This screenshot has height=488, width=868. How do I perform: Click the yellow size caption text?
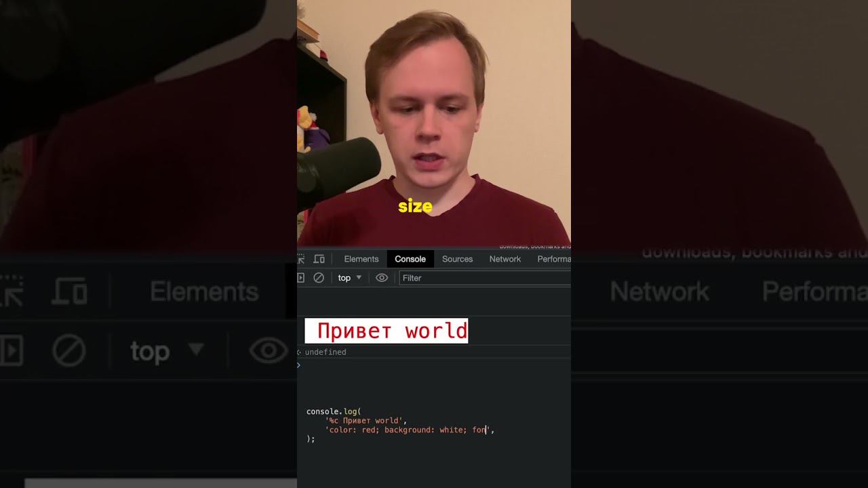click(415, 207)
